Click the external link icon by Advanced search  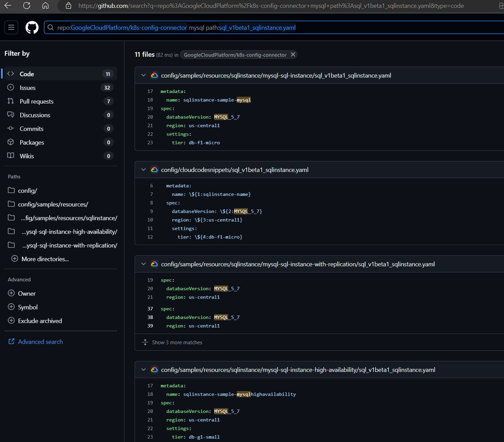pyautogui.click(x=11, y=341)
